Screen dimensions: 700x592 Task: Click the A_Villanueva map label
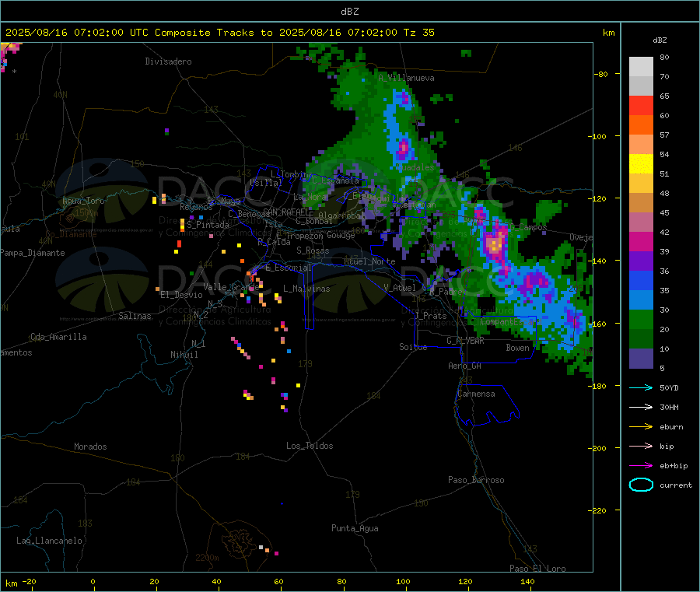tap(406, 78)
